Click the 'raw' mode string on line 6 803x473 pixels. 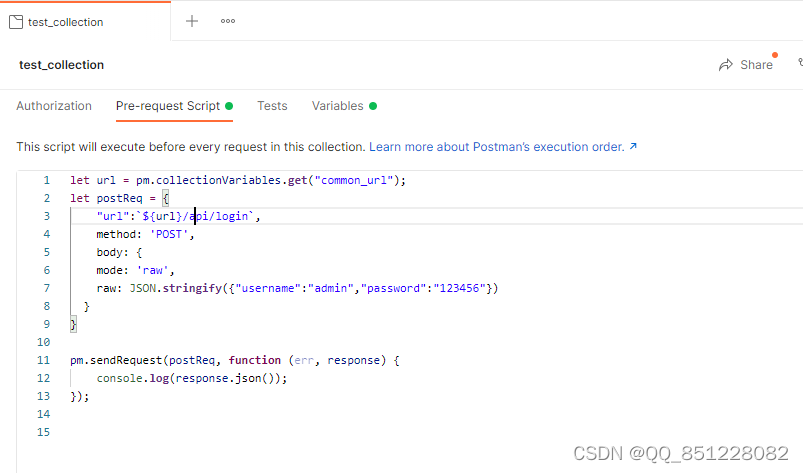point(152,270)
